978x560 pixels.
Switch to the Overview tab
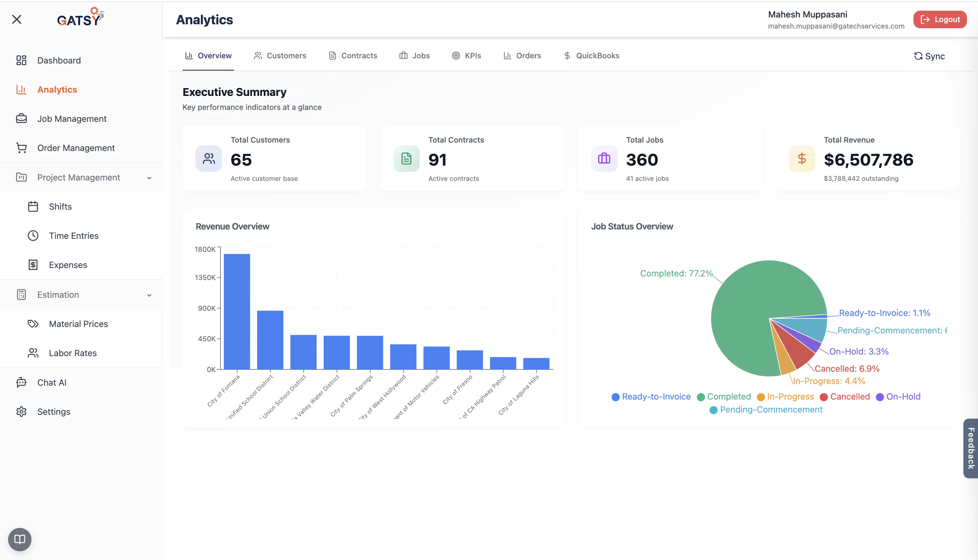pos(208,56)
